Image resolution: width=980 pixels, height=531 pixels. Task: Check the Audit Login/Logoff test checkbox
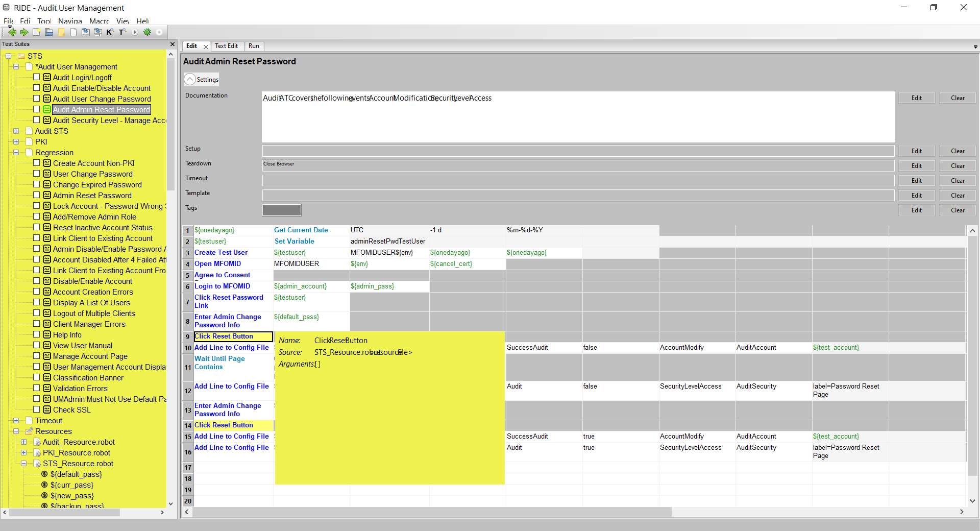point(37,77)
